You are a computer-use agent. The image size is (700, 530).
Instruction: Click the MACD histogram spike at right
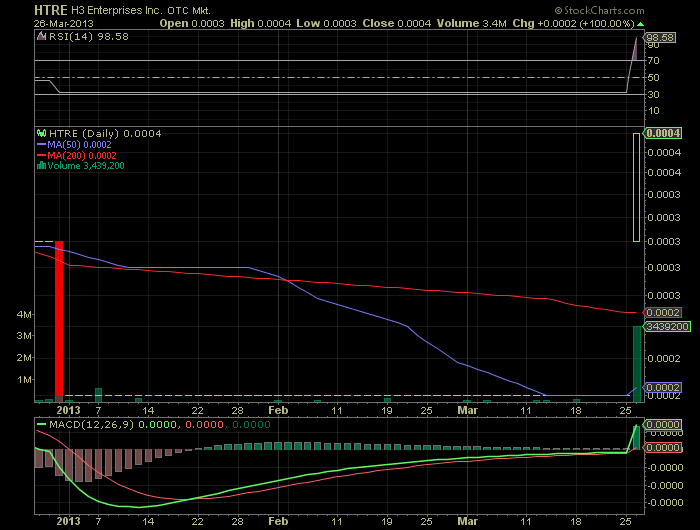(637, 438)
